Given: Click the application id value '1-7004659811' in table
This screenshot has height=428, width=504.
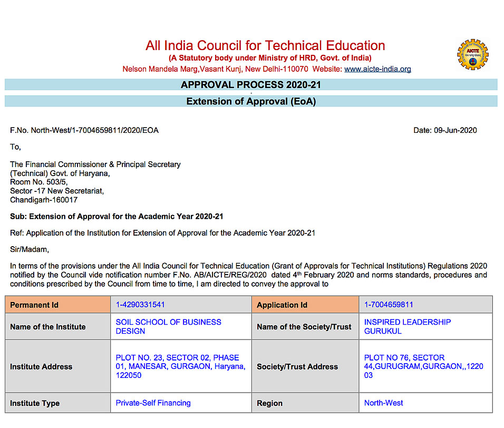Looking at the screenshot, I should (x=389, y=305).
